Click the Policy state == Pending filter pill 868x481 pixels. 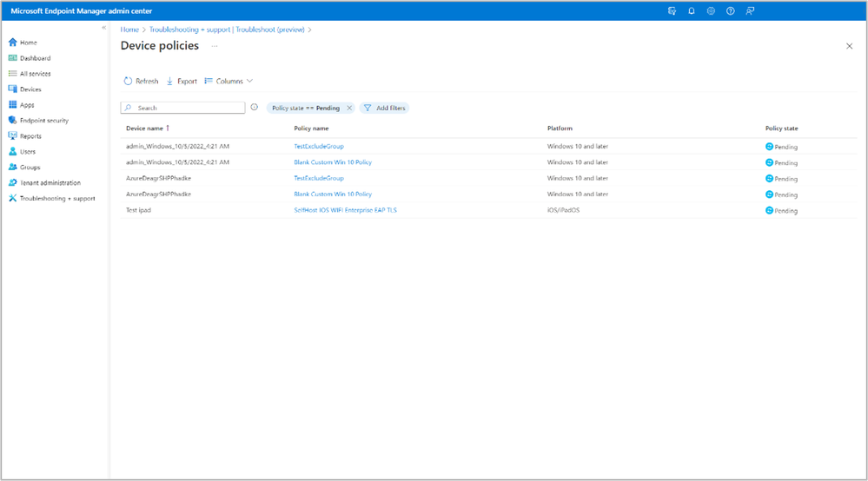(x=306, y=109)
